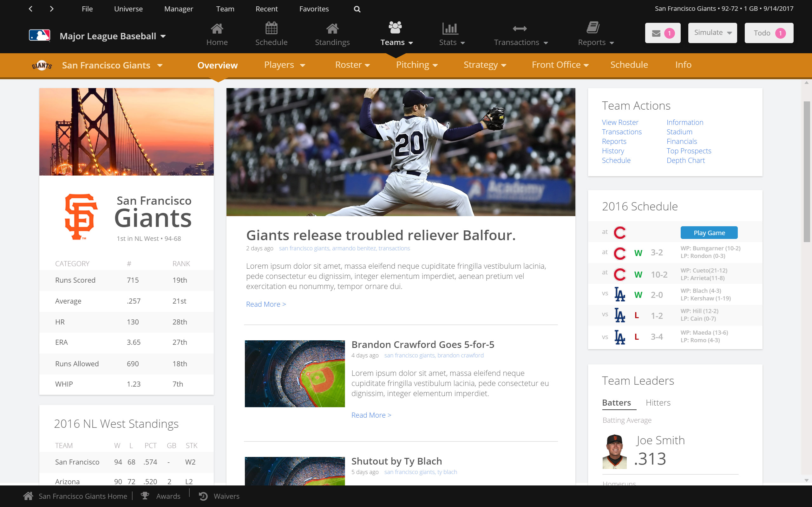Click the Awards trophy icon in footer
Viewport: 812px width, 507px height.
pos(145,496)
